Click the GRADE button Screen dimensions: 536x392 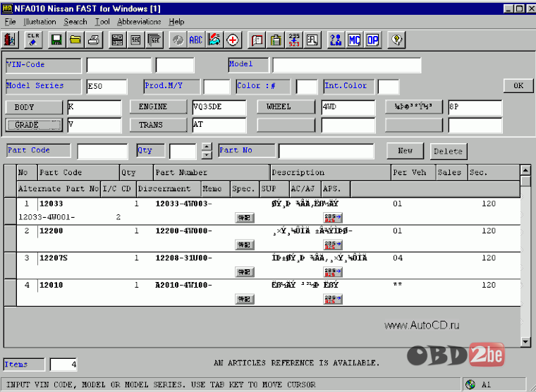point(34,125)
